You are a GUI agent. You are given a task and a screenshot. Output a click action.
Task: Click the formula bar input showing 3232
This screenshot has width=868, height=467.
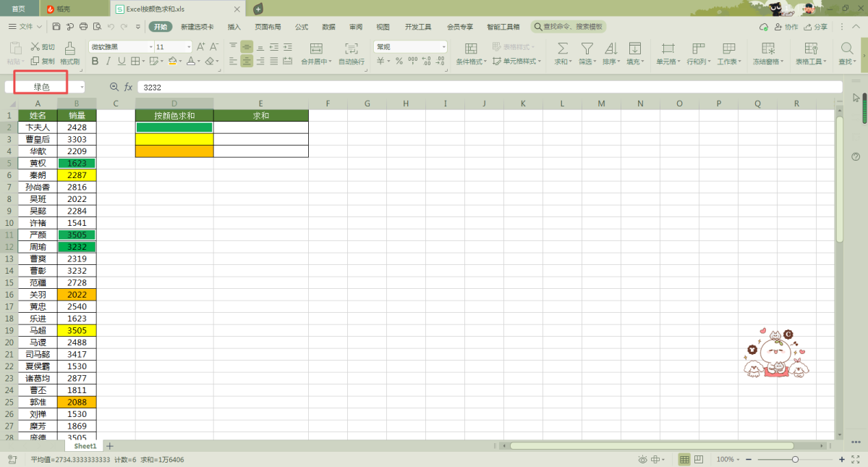[x=485, y=87]
